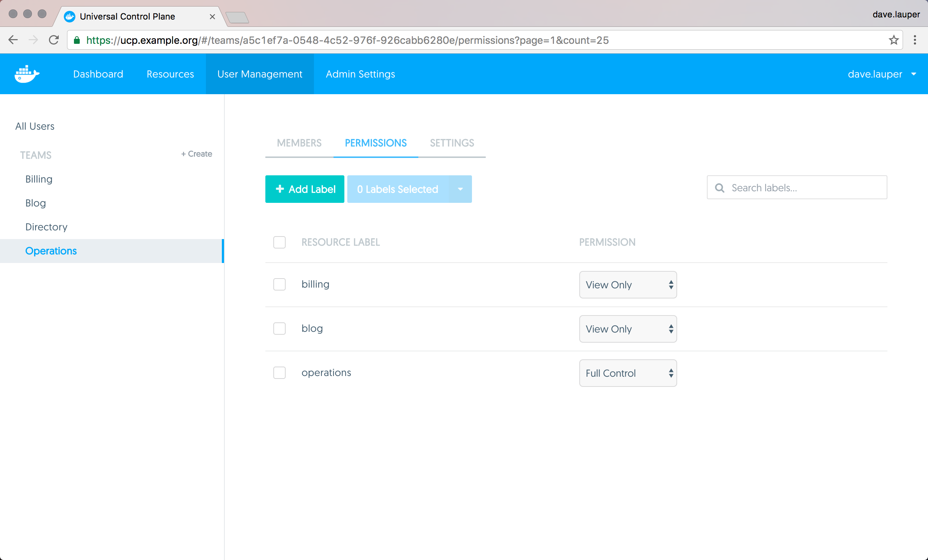This screenshot has width=928, height=560.
Task: Bookmark page with star icon
Action: (x=893, y=40)
